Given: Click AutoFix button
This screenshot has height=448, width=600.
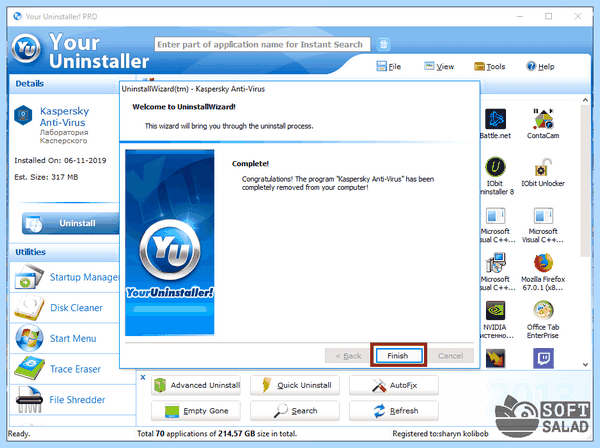Looking at the screenshot, I should [394, 385].
